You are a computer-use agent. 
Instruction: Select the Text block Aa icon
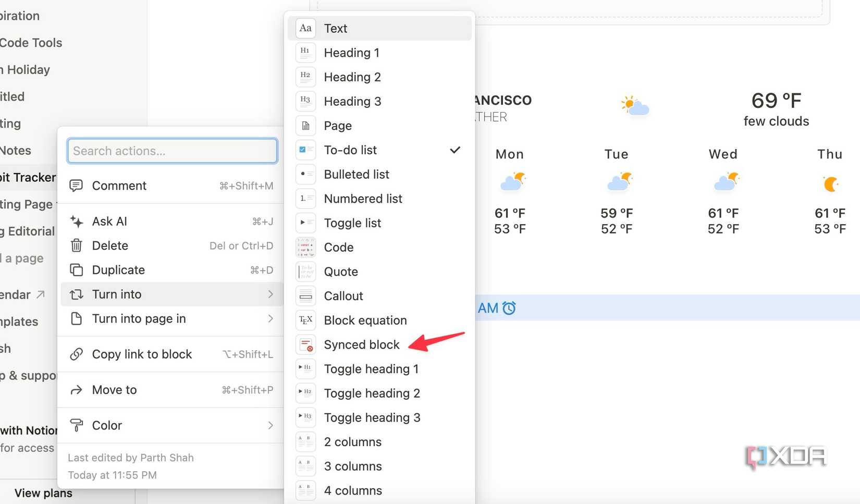(x=305, y=28)
